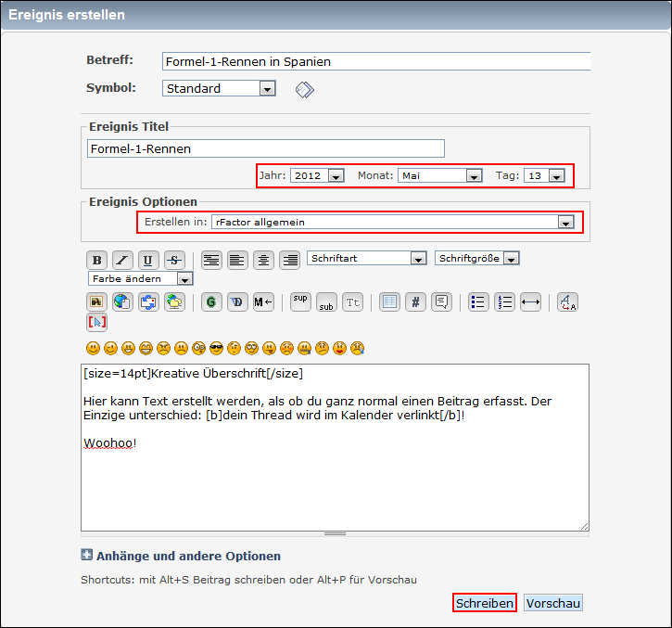Insert the basic smiley emoticon

[93, 348]
